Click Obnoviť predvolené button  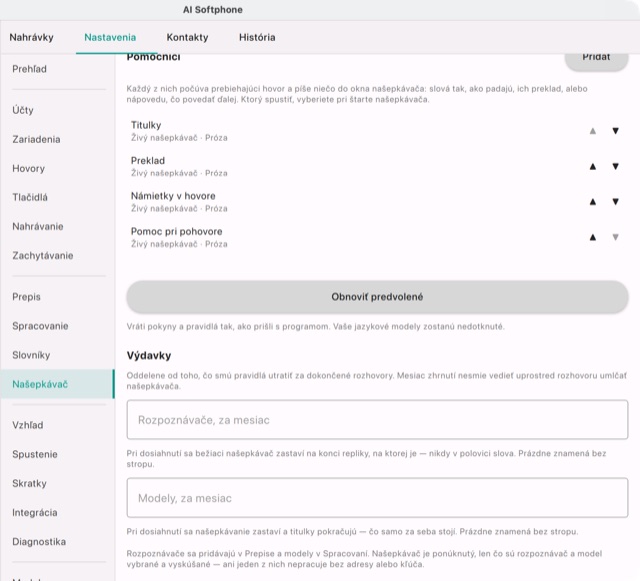point(377,297)
